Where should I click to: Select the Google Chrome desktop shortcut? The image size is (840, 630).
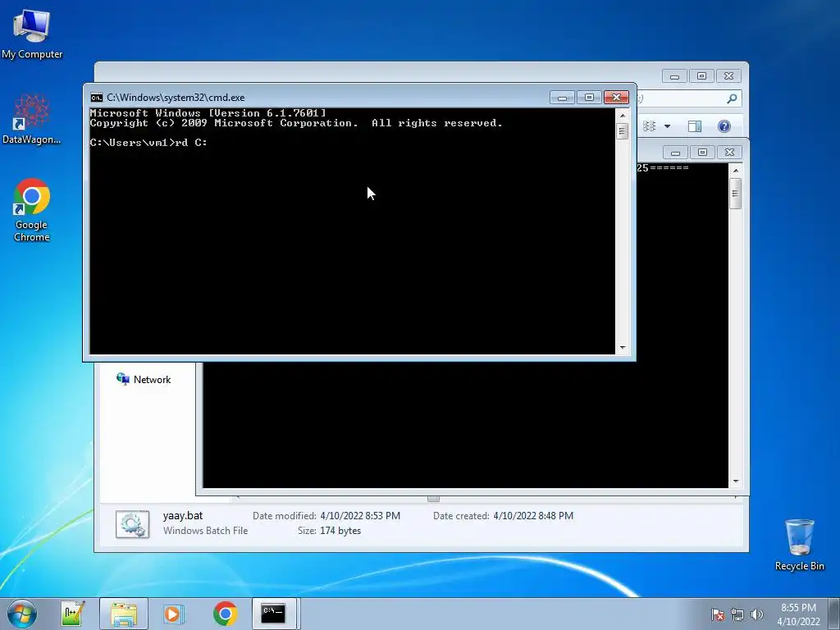point(32,209)
